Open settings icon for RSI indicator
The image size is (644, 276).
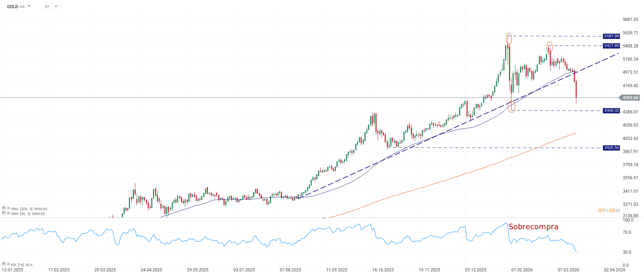tap(4, 264)
